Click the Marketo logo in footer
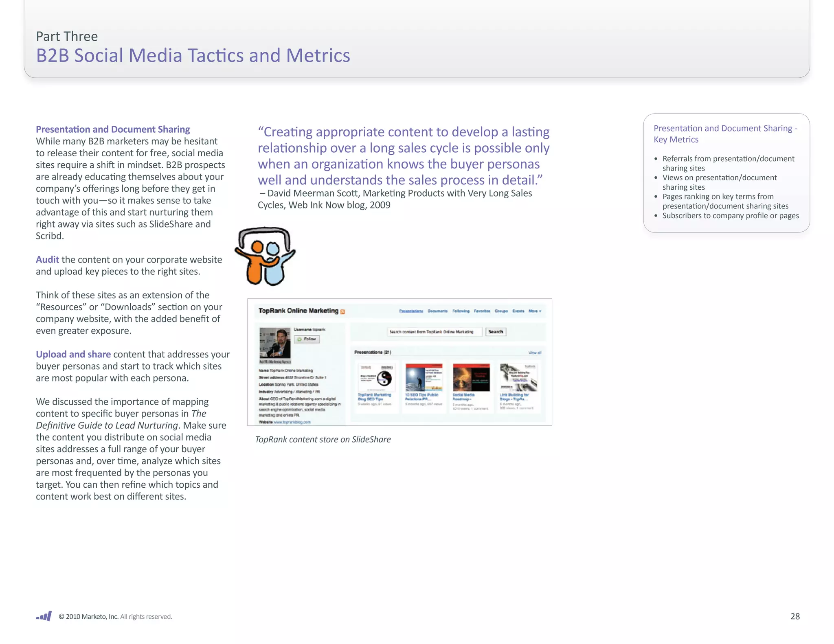The image size is (834, 644). coord(44,616)
